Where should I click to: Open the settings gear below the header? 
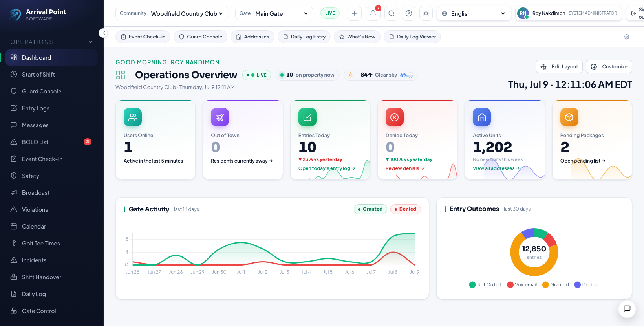coord(627,37)
